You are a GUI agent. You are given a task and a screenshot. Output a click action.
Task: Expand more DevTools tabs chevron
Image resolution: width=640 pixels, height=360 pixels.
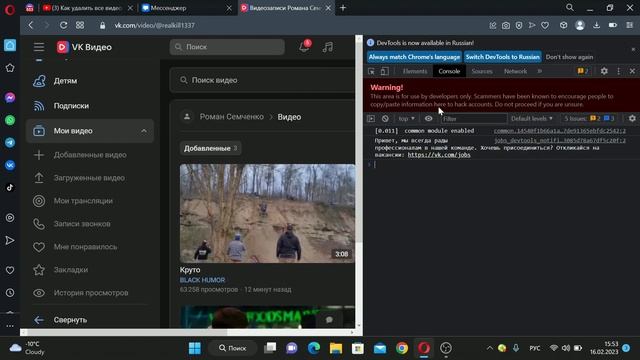coord(540,71)
